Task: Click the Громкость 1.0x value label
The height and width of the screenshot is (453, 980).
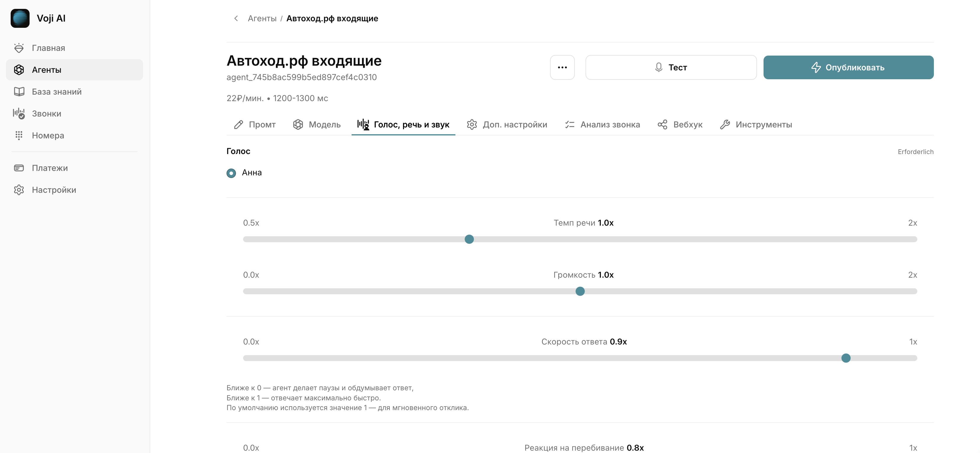Action: (583, 275)
